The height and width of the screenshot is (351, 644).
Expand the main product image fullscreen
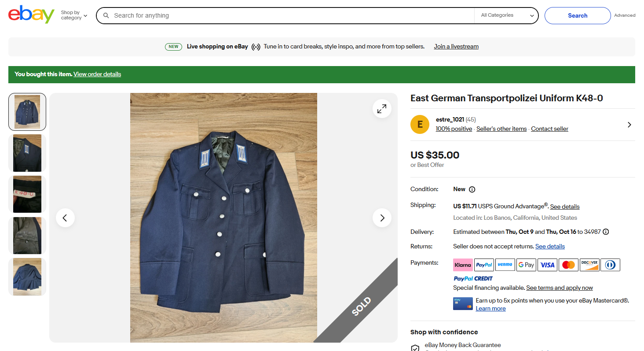382,108
